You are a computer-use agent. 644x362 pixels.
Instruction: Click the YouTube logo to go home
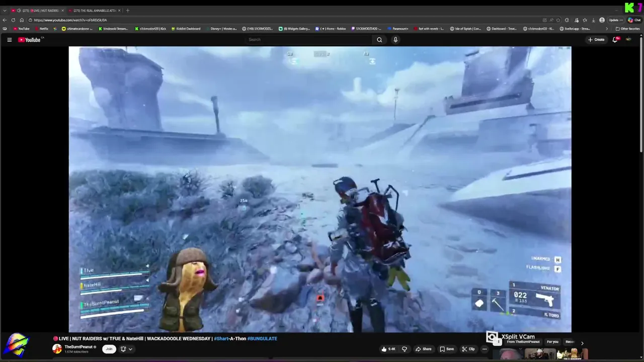tap(30, 40)
